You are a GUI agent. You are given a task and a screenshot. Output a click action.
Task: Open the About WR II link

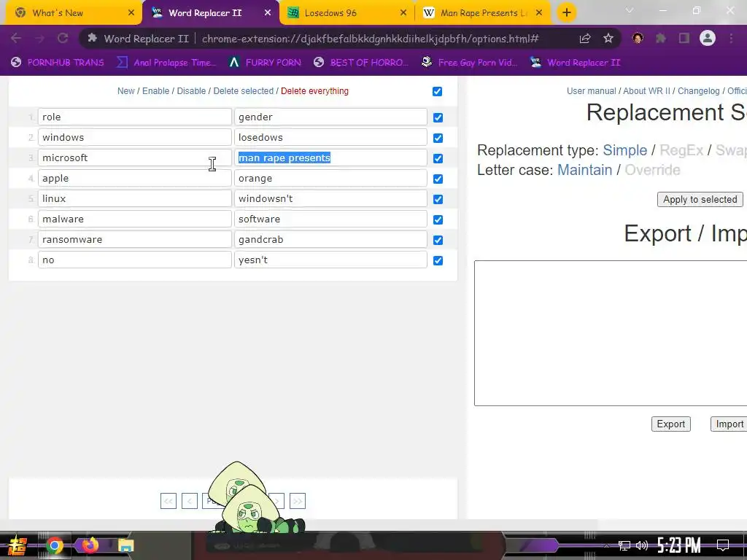pyautogui.click(x=646, y=91)
